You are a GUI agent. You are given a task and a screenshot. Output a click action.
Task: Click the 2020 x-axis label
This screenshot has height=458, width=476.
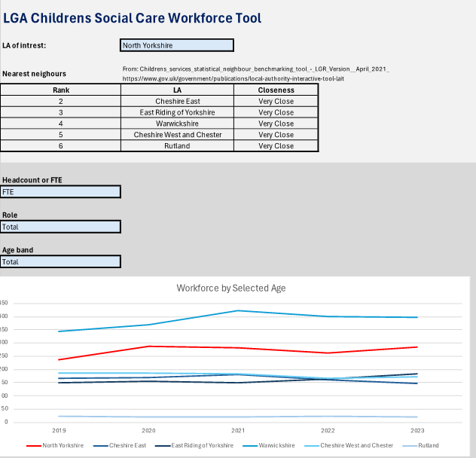tap(148, 430)
